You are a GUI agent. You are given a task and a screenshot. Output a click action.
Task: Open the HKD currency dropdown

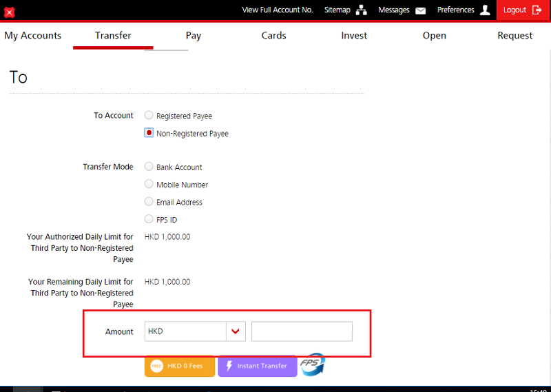coord(236,331)
